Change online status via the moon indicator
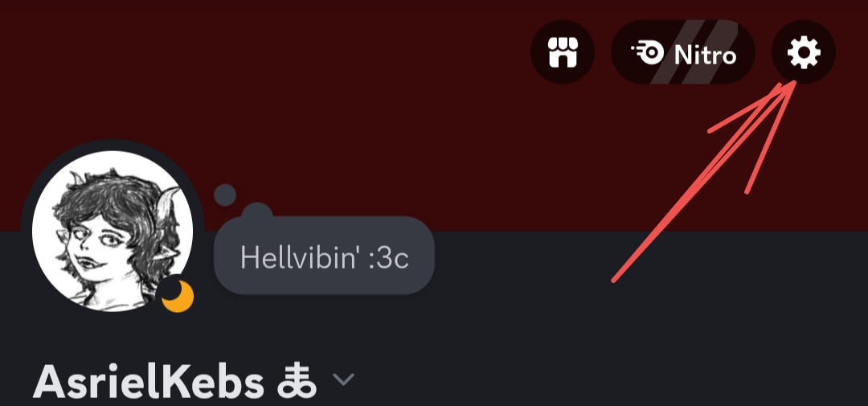The height and width of the screenshot is (406, 868). click(178, 297)
